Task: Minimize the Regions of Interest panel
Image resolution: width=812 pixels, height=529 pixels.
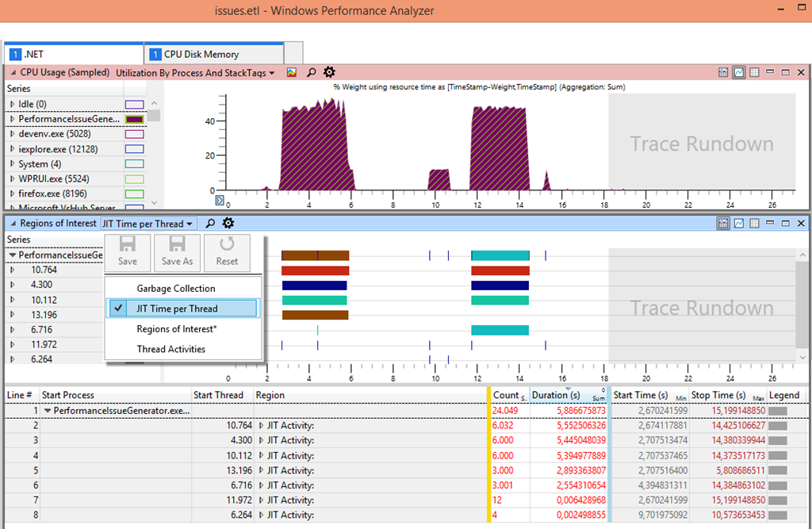Action: [770, 224]
